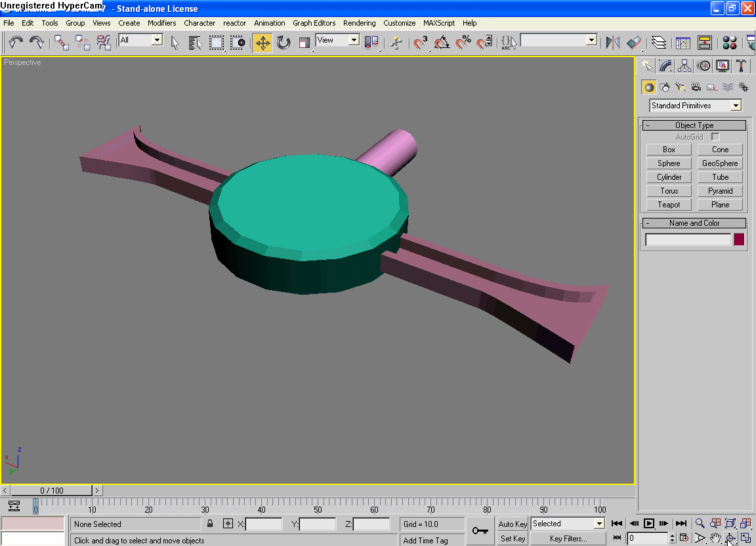Open the Rendering menu

(x=359, y=23)
